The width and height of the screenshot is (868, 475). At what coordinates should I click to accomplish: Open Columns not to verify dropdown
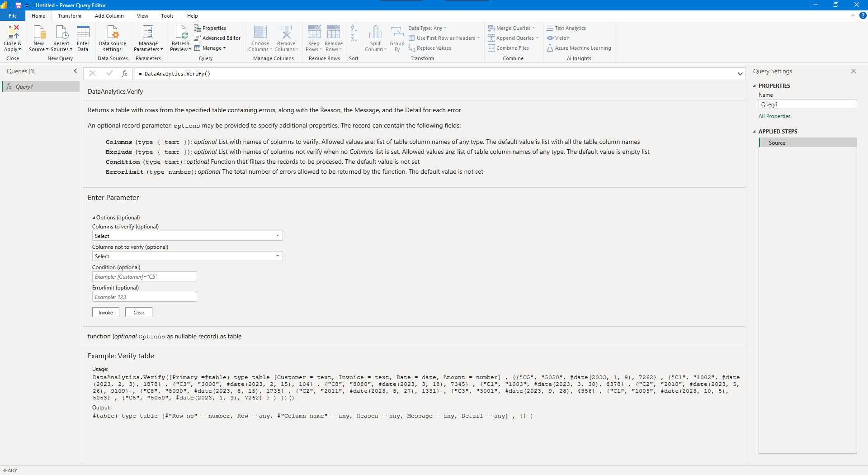[x=187, y=256]
